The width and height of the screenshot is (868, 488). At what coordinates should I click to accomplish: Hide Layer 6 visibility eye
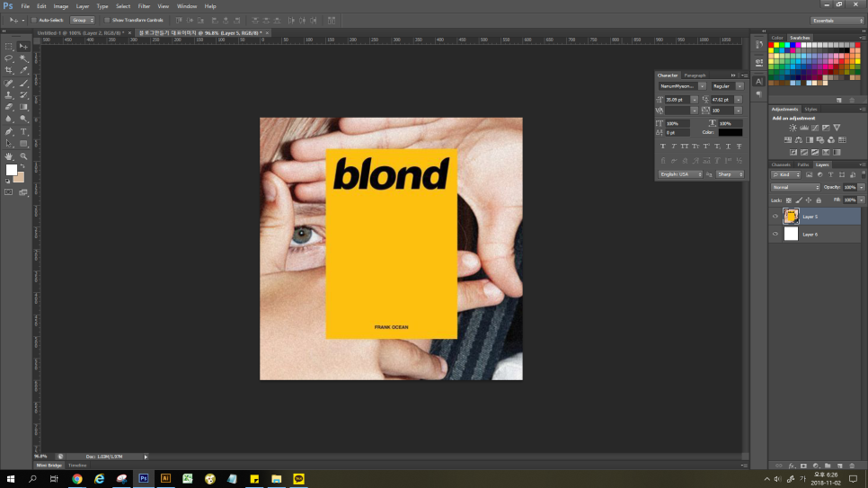point(775,235)
